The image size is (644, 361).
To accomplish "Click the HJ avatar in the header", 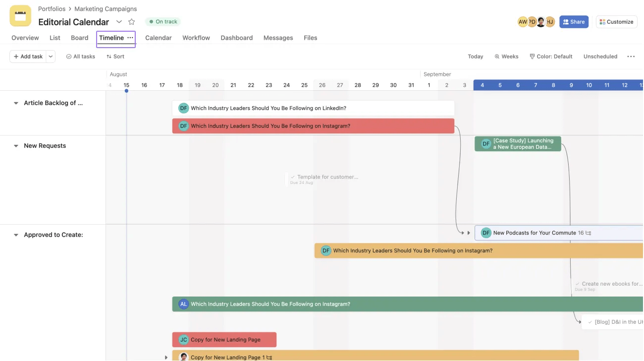I will pos(550,22).
